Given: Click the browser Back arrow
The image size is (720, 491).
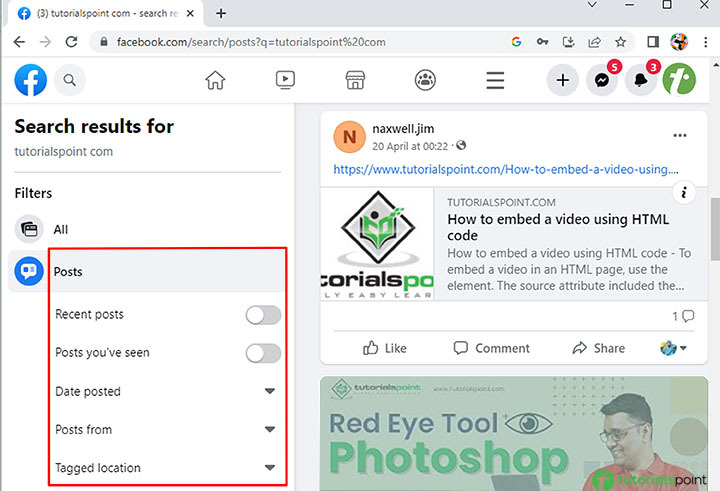Looking at the screenshot, I should tap(19, 42).
